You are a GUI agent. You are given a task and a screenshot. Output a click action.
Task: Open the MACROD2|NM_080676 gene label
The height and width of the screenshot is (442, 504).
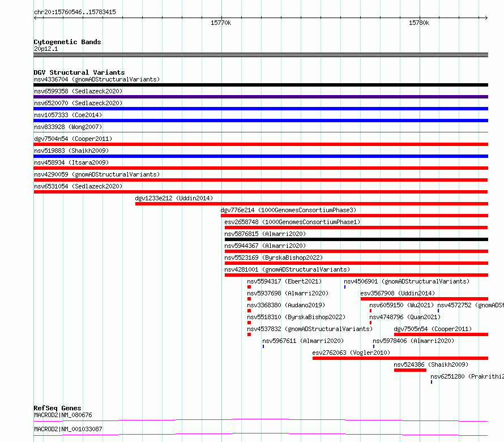(x=63, y=415)
